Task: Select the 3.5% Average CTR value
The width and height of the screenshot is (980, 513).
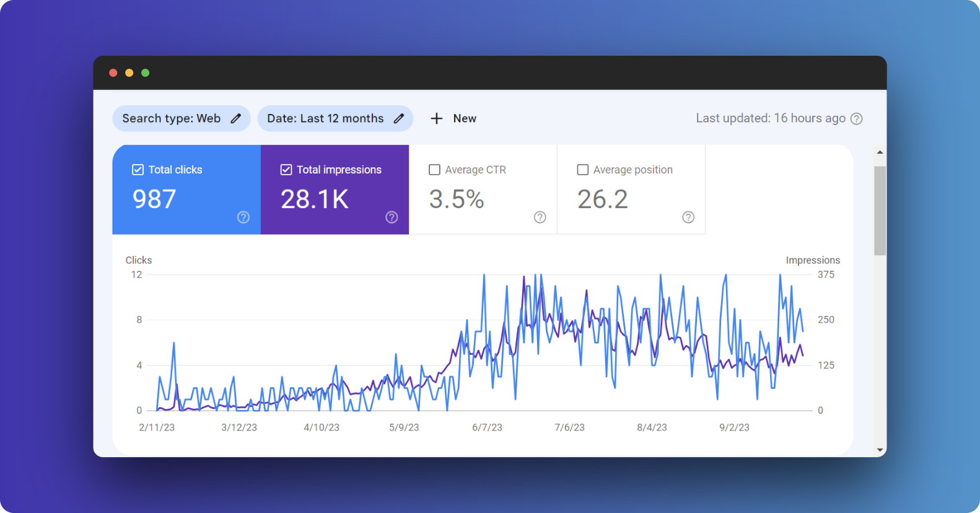Action: pos(457,199)
